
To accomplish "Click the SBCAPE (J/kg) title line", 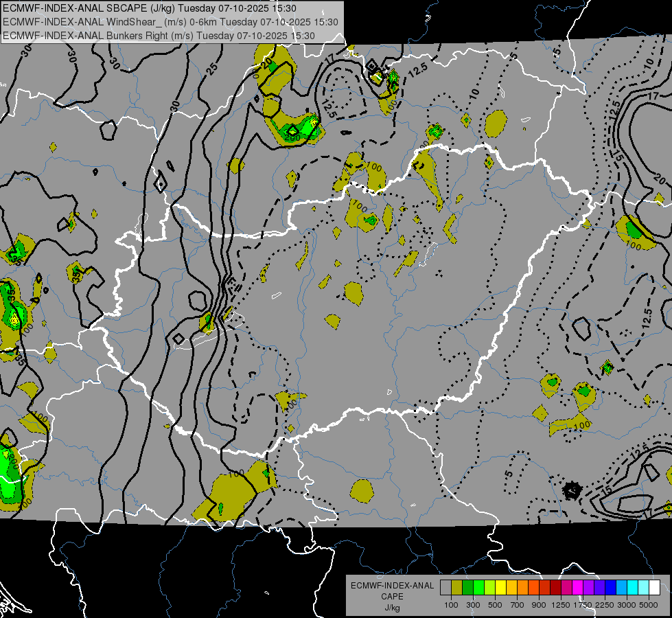I will [149, 8].
